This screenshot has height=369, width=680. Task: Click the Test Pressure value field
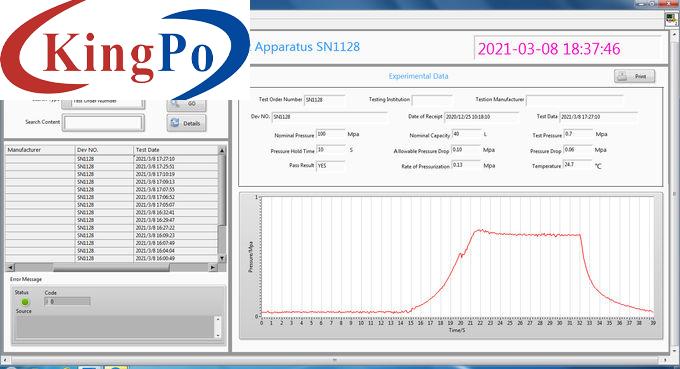pos(579,134)
